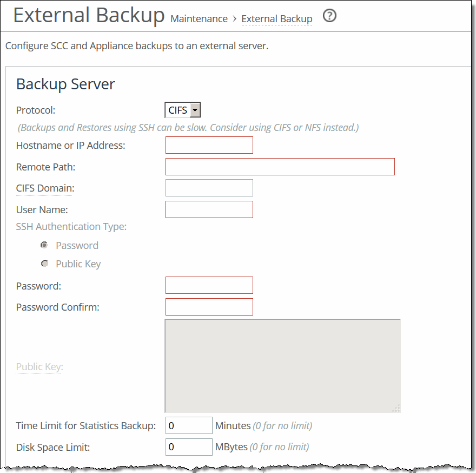Select the Public Key SSH authentication radio button
Screen dimensions: 476x473
(x=45, y=263)
